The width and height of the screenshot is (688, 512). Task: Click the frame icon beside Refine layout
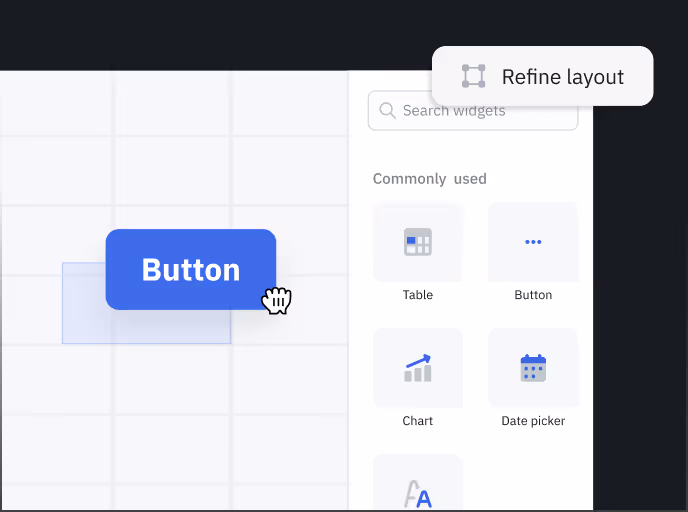pos(473,76)
